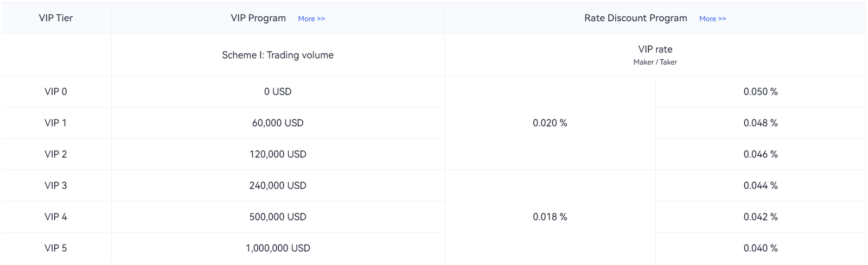Click the VIP rate Maker / Taker subheader
This screenshot has width=868, height=265.
tap(655, 55)
